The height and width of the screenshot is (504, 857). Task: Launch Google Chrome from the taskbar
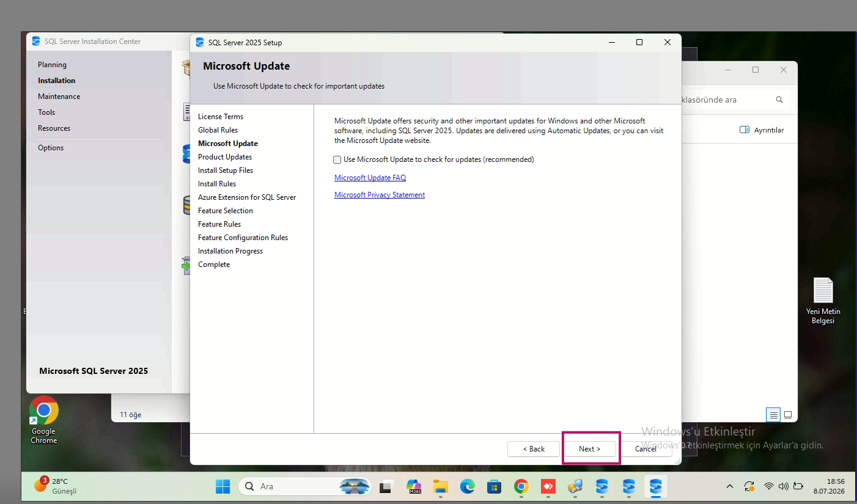(x=521, y=487)
